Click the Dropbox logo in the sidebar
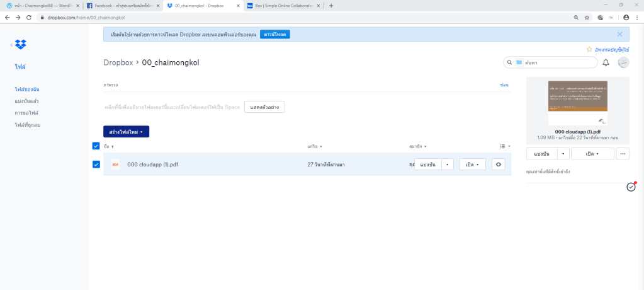 21,45
